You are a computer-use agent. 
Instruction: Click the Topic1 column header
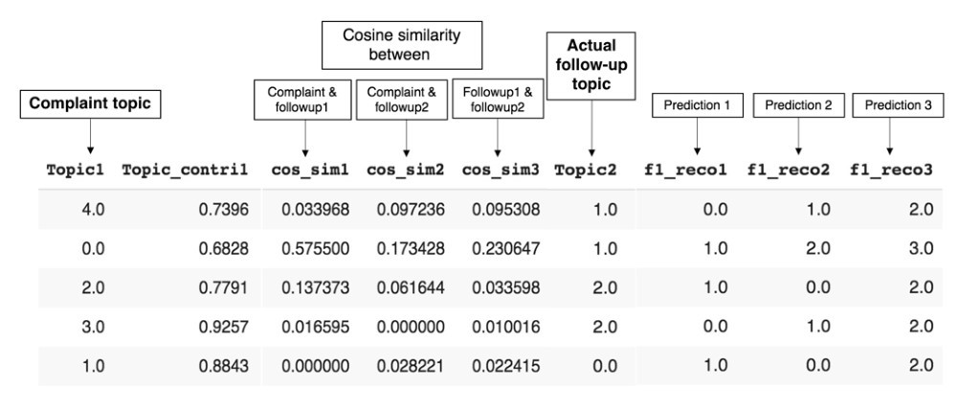tap(74, 170)
